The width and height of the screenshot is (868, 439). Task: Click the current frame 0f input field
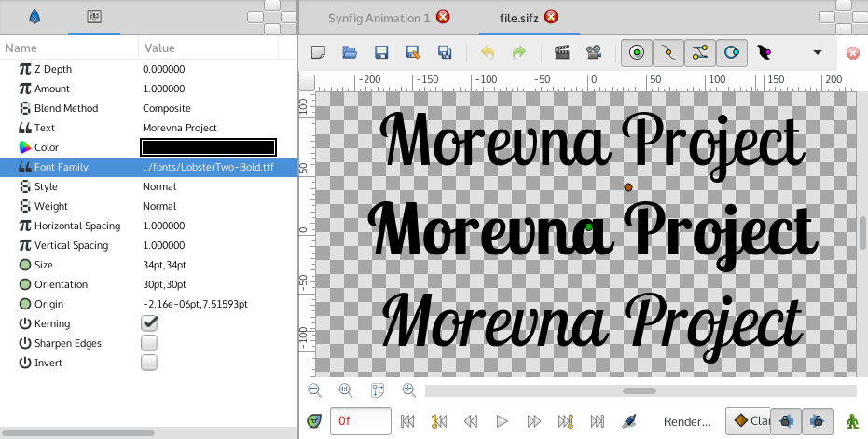361,421
